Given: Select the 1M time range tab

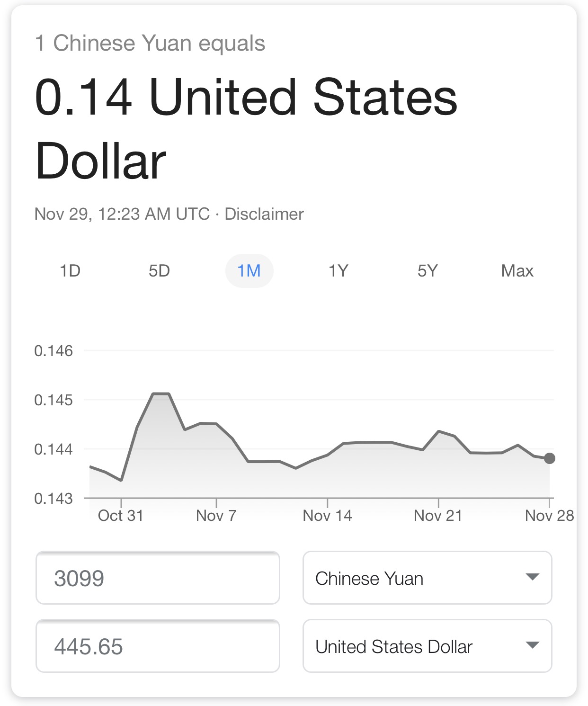Looking at the screenshot, I should pos(249,271).
